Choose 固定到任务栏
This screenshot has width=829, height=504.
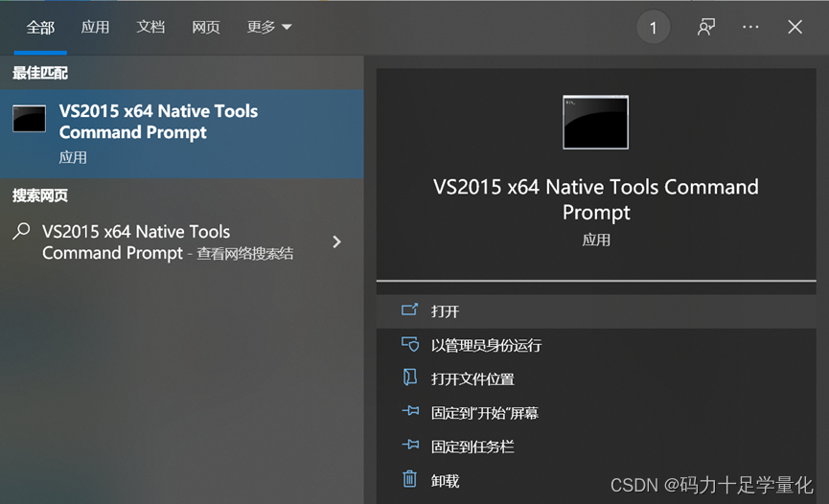pos(596,447)
